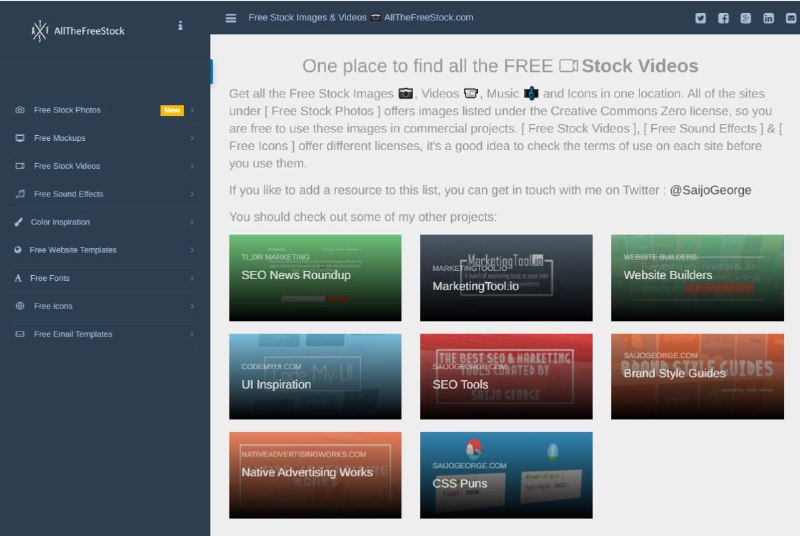The height and width of the screenshot is (536, 800).
Task: Open the Free Icons menu item
Action: pos(105,307)
